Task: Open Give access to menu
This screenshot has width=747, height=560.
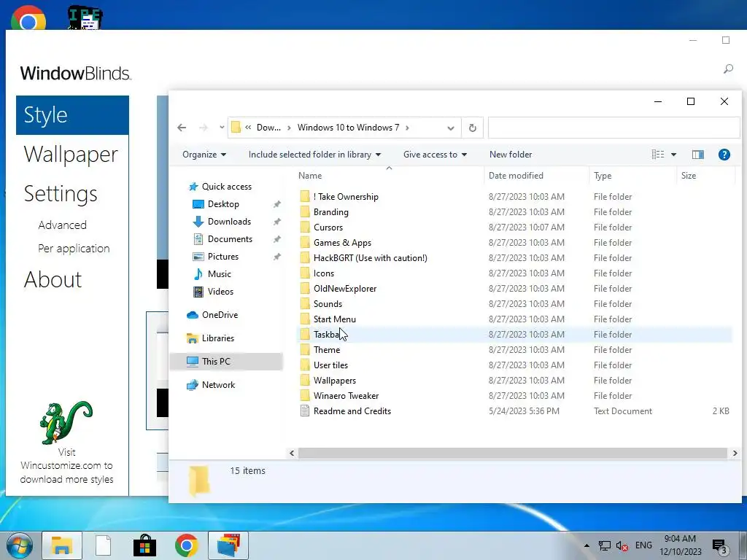Action: (435, 155)
